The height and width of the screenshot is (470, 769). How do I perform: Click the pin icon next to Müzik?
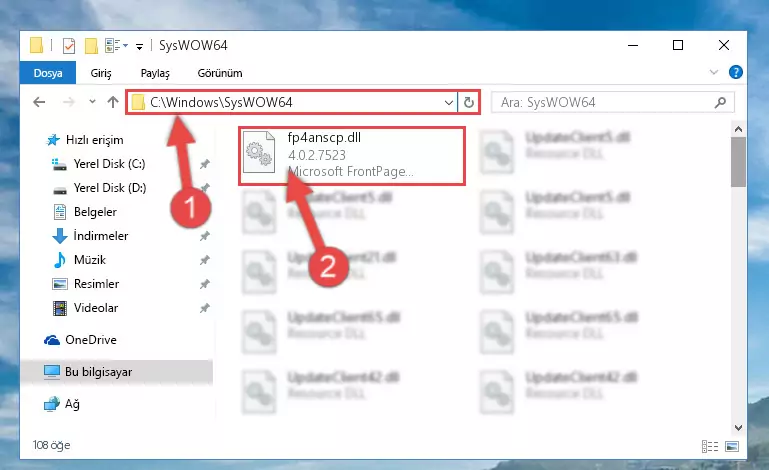(205, 260)
